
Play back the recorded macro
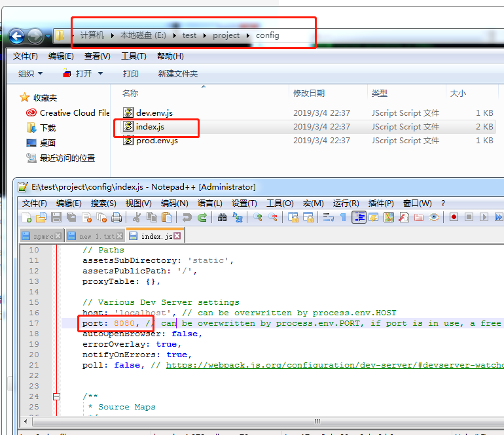click(x=484, y=217)
